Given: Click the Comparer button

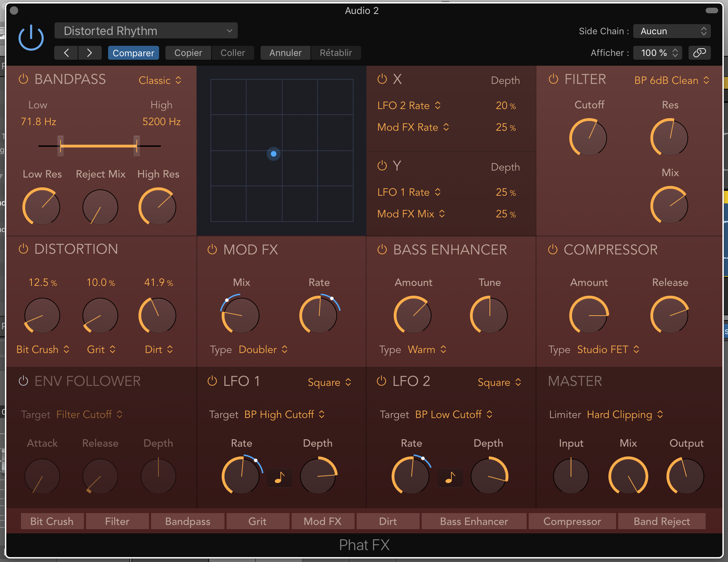Looking at the screenshot, I should (x=133, y=53).
